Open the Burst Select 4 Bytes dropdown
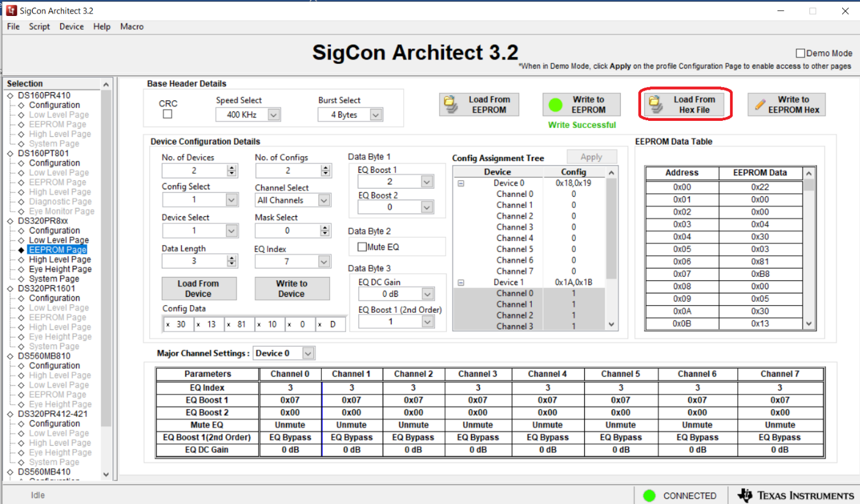The width and height of the screenshot is (860, 504). point(376,115)
